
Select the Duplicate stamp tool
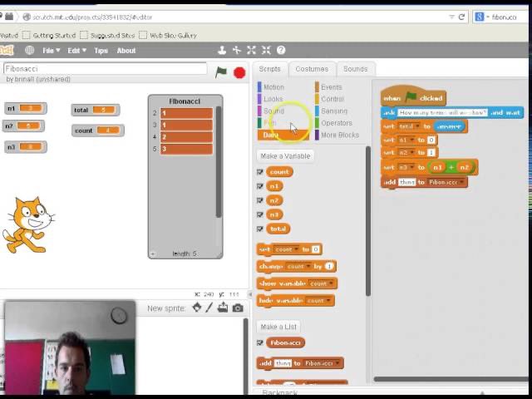(222, 51)
